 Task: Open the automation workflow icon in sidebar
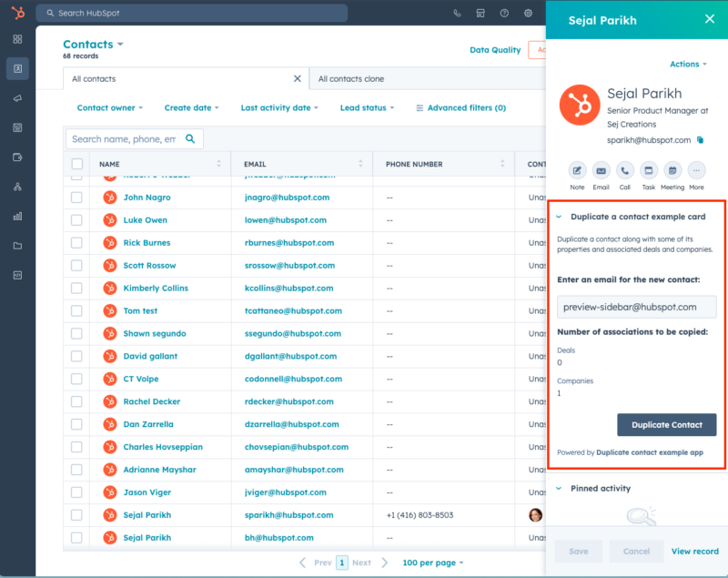click(17, 187)
